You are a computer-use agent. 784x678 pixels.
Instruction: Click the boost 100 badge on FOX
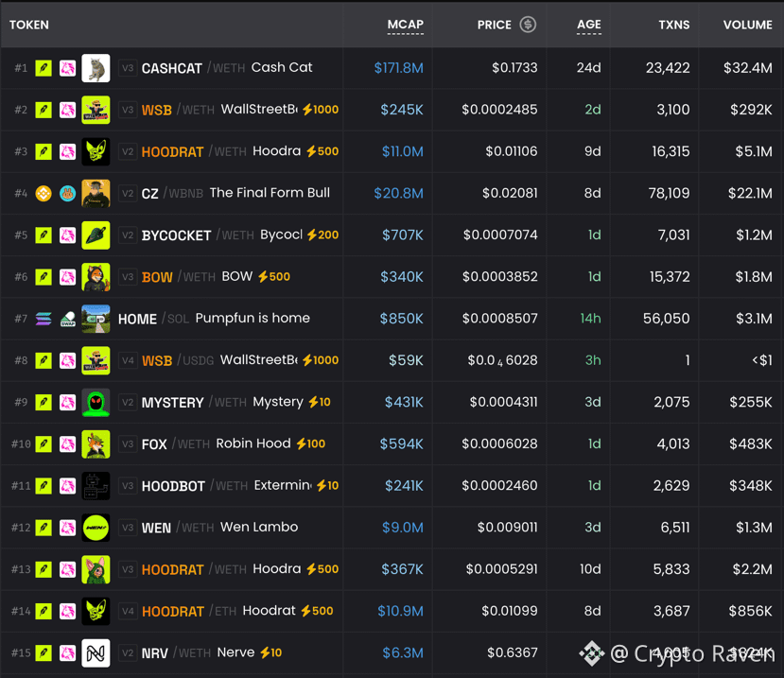click(x=310, y=443)
